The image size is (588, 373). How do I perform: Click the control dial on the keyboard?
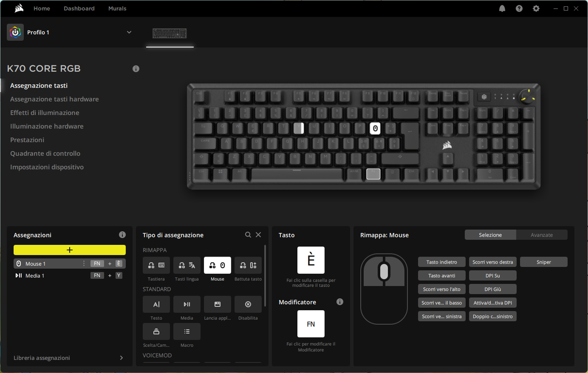pyautogui.click(x=528, y=95)
